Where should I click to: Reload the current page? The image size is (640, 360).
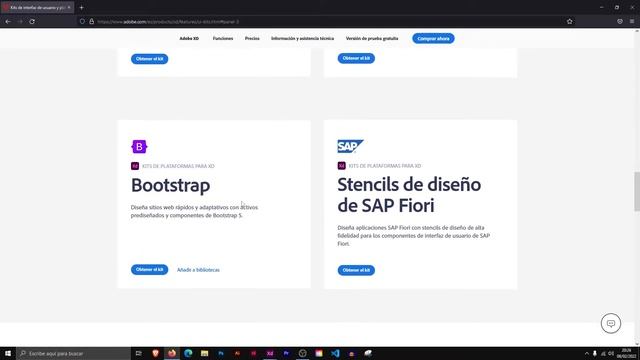tap(32, 21)
